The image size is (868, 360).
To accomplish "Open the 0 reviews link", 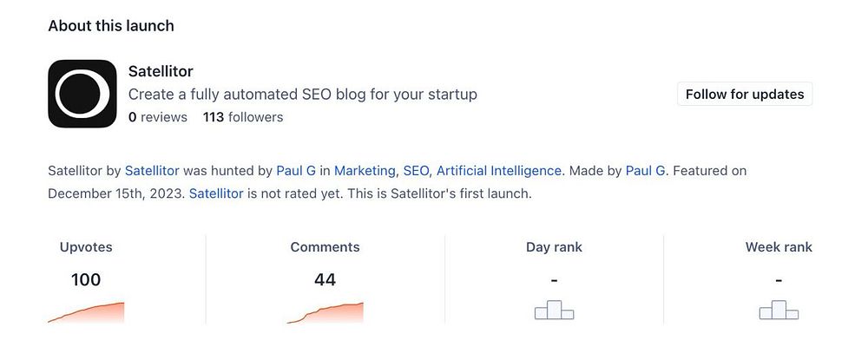I will [158, 117].
